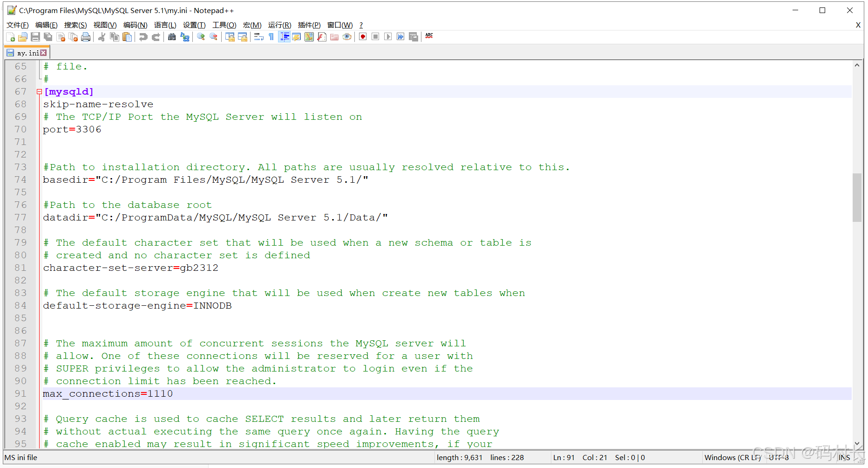Click the Zoom Out magnifier icon
This screenshot has width=868, height=468.
[213, 37]
